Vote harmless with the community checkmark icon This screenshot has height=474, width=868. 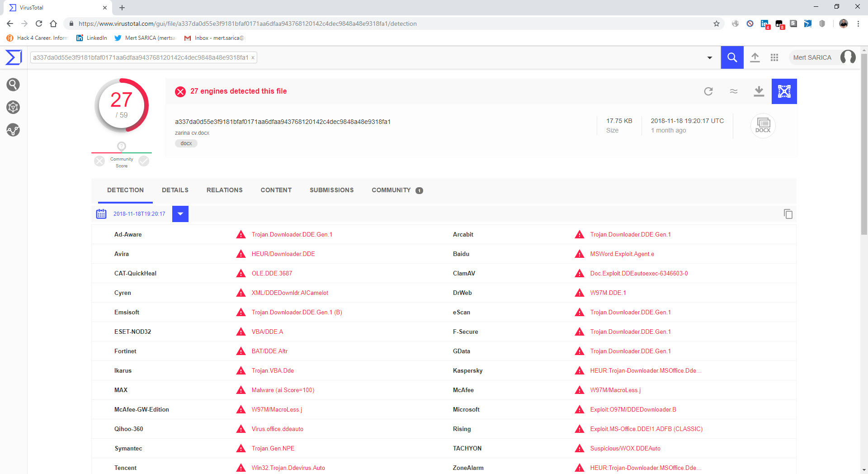pos(144,161)
